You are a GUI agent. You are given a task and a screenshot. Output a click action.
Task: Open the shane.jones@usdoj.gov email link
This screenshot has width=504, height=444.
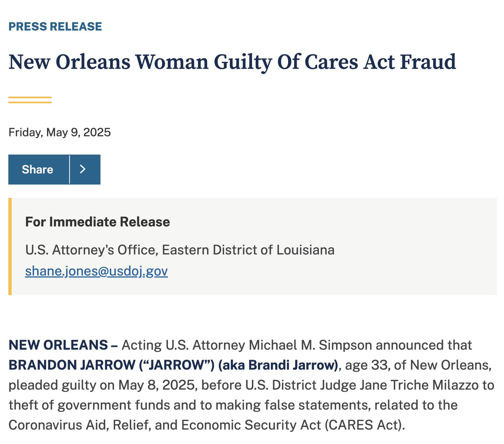click(x=96, y=271)
